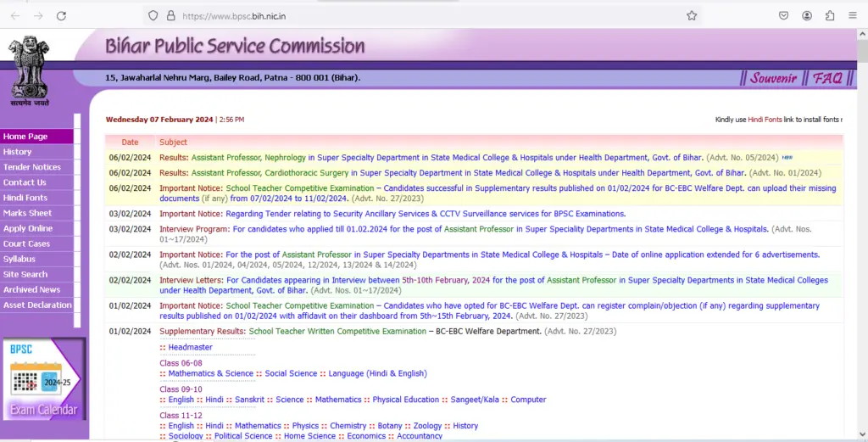
Task: Open the FAQ link in the header
Action: (827, 78)
